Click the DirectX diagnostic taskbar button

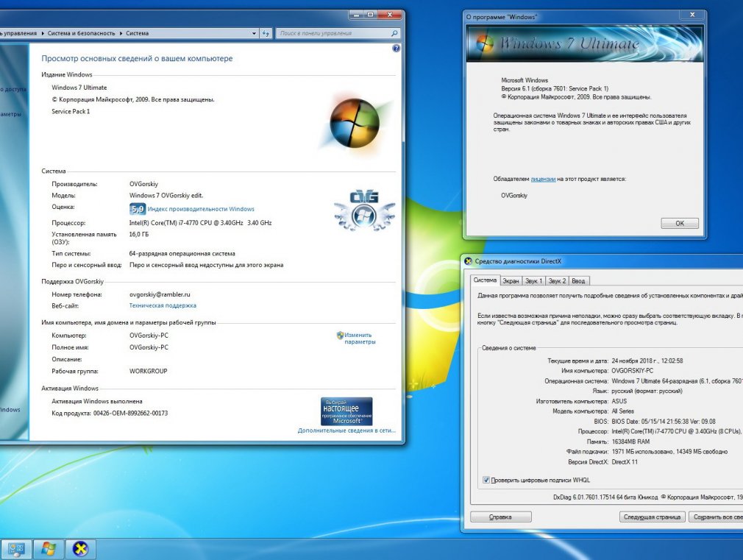(x=81, y=549)
